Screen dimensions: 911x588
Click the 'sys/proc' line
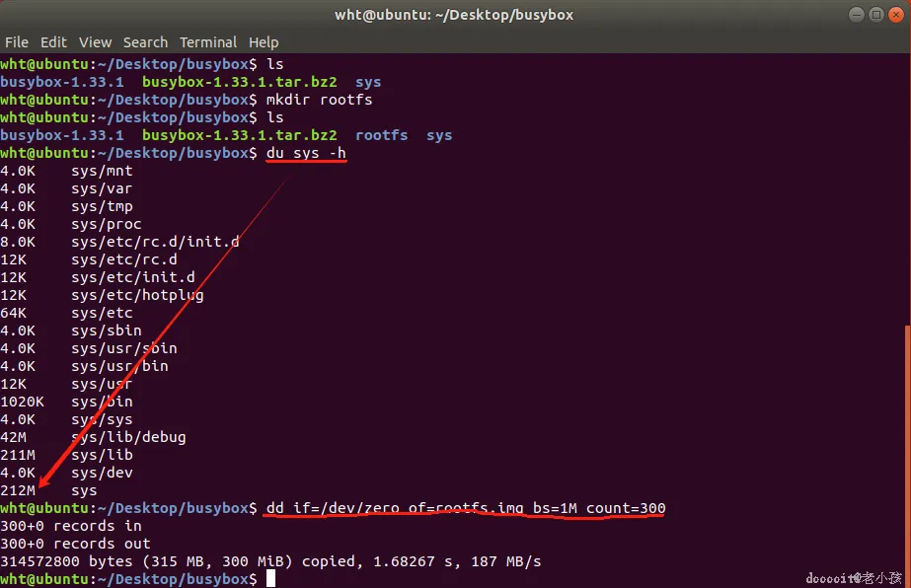(x=71, y=224)
